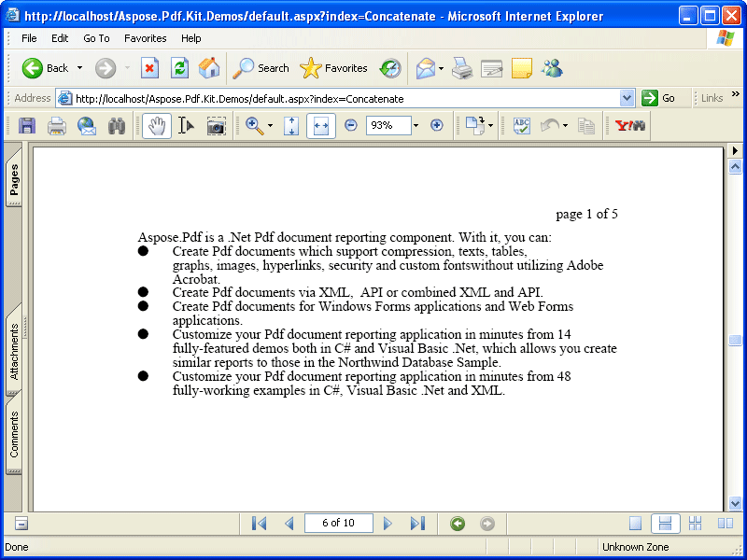747x560 pixels.
Task: Zoom out with minus button
Action: pos(351,125)
